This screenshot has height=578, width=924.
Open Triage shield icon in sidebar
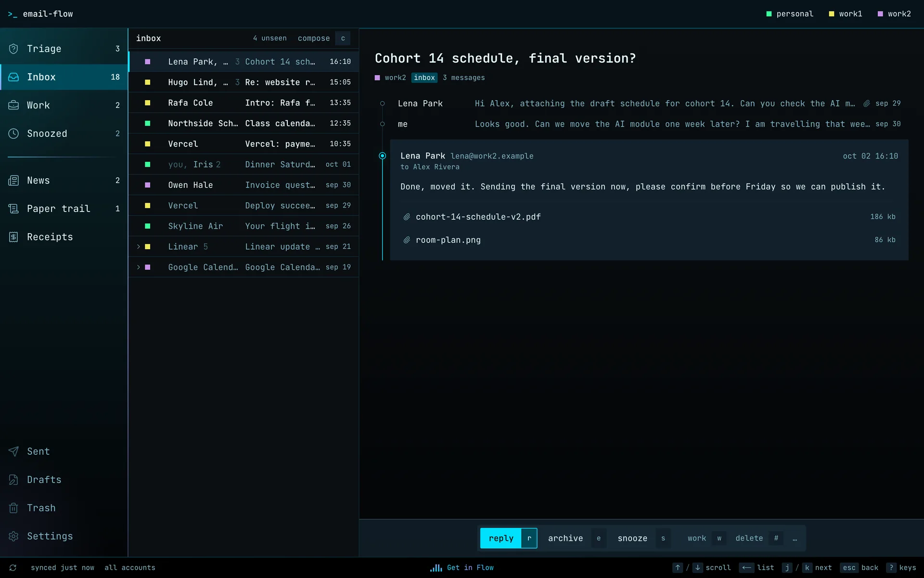click(13, 49)
